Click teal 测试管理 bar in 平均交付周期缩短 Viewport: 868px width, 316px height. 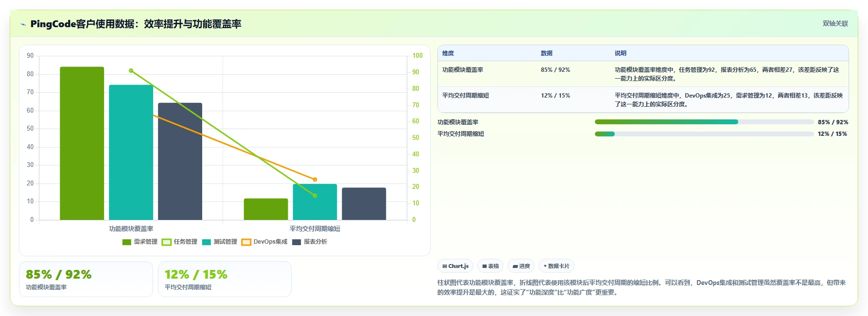click(315, 202)
